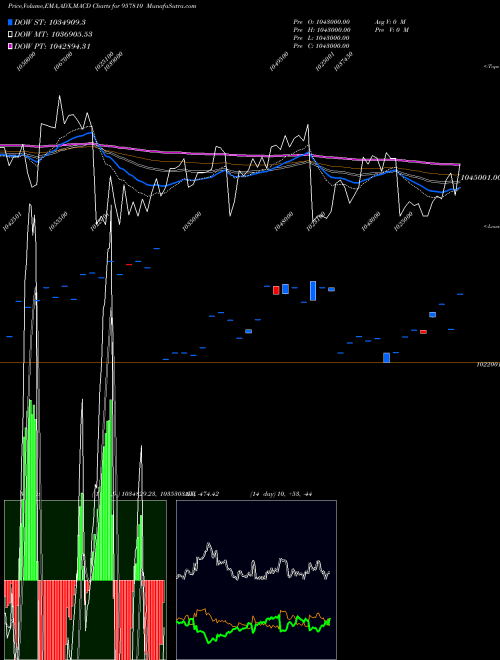Click the 'Pre O: 1043000.00' value

pos(322,22)
